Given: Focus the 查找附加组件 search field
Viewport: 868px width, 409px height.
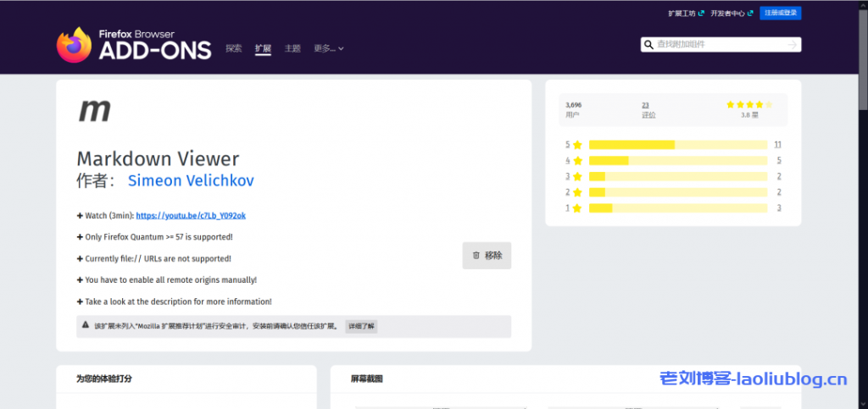Looking at the screenshot, I should pyautogui.click(x=719, y=45).
